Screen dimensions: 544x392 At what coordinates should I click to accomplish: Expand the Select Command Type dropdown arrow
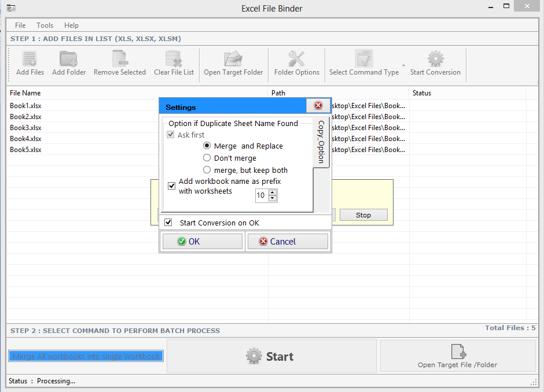click(x=403, y=65)
